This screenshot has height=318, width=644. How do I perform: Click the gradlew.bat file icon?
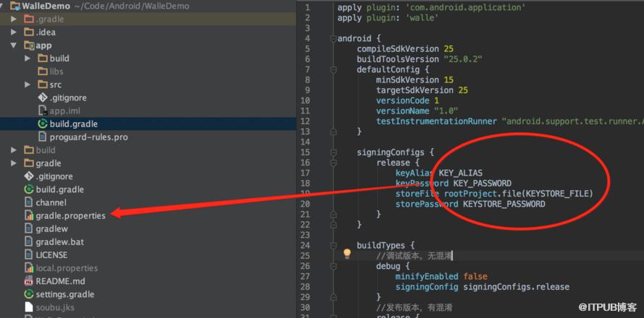pos(29,241)
